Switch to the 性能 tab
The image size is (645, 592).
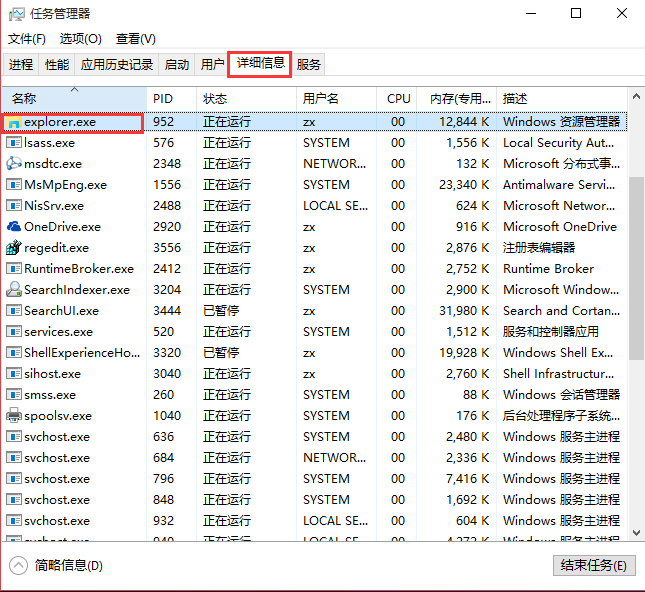point(57,65)
